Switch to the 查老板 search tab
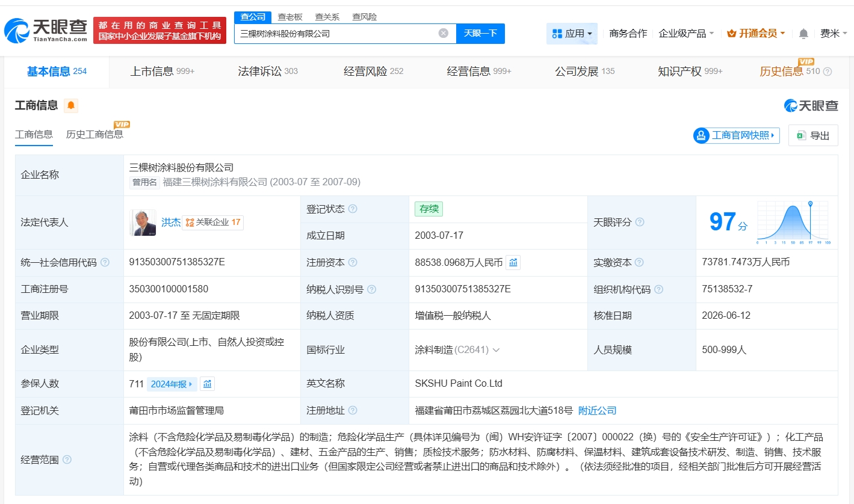The image size is (854, 504). point(290,17)
